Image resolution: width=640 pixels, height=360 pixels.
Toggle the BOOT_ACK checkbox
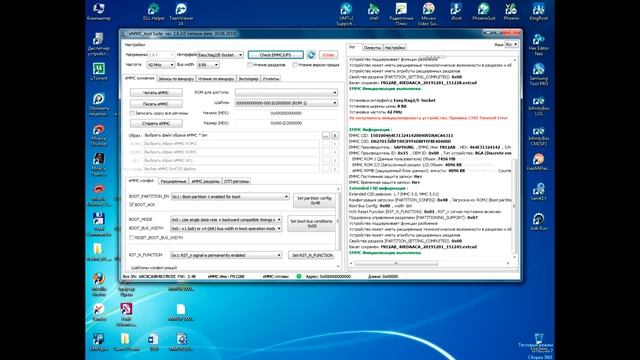131,204
